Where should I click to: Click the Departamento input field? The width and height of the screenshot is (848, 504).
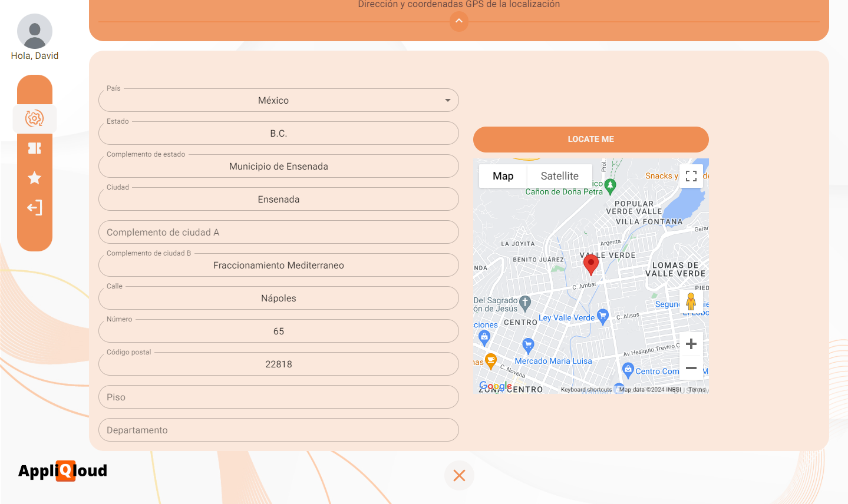pyautogui.click(x=279, y=430)
